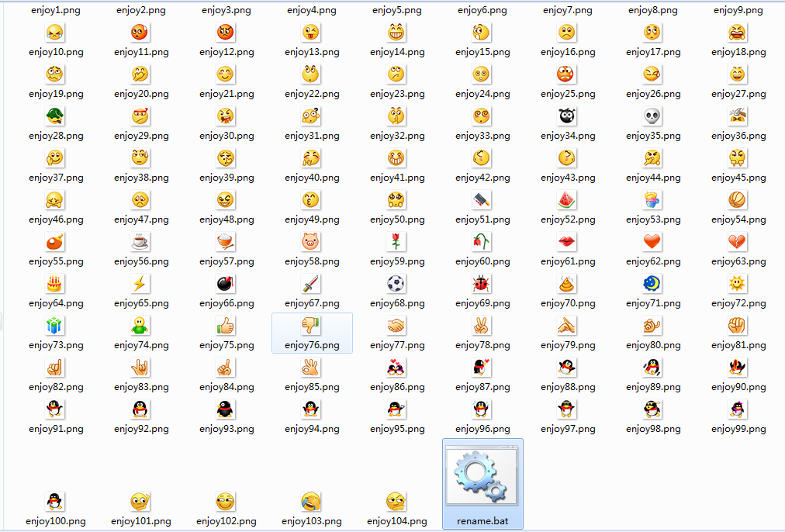Select the cleaver knife icon enjoy51.png
This screenshot has height=532, width=785.
coord(481,200)
